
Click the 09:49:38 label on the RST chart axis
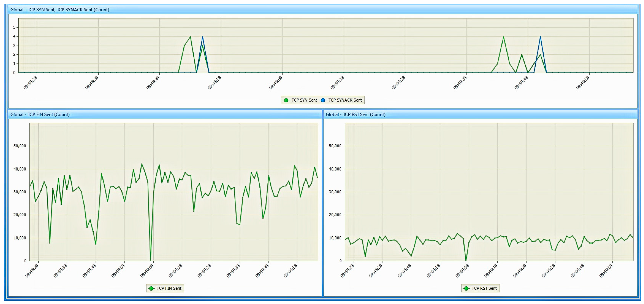548,271
